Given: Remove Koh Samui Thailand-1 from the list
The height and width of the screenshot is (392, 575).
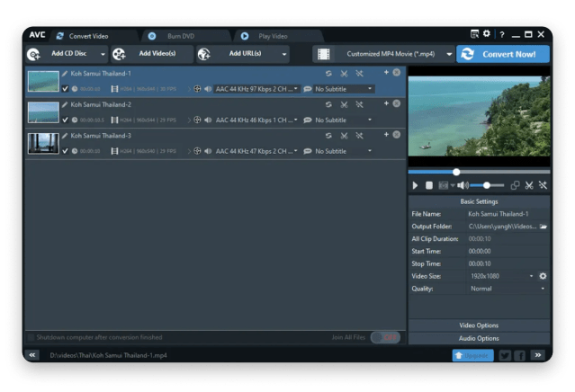Looking at the screenshot, I should coord(397,73).
